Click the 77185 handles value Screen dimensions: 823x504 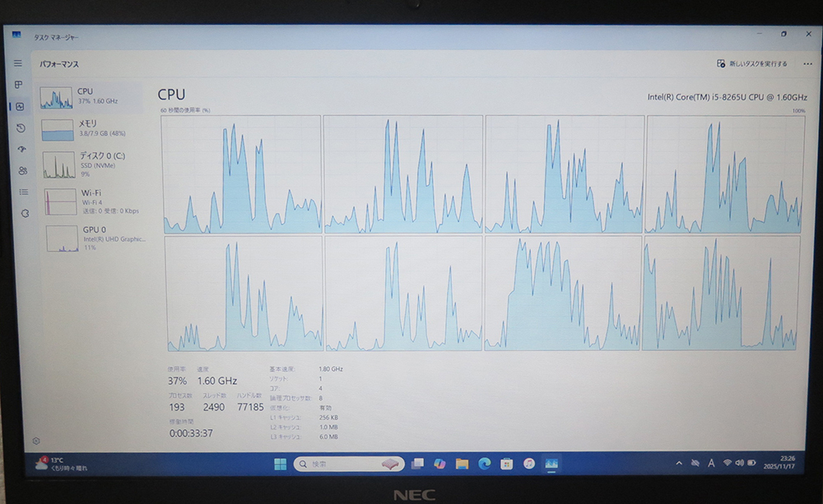250,407
